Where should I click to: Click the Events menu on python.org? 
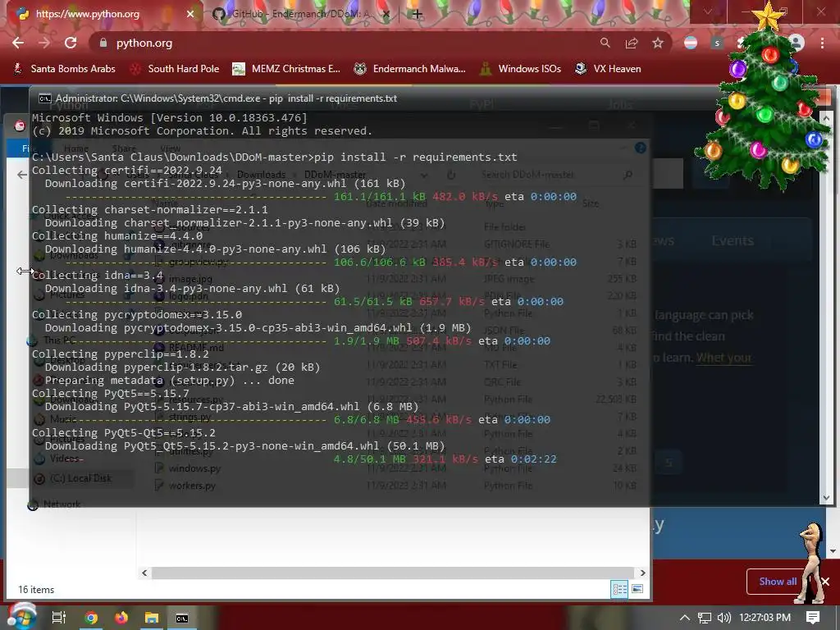pyautogui.click(x=733, y=240)
